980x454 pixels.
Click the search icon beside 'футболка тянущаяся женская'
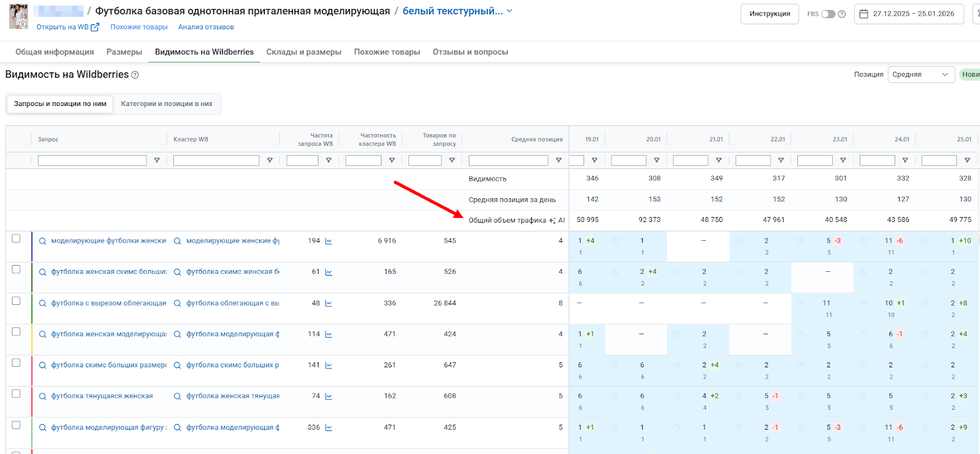tap(42, 397)
